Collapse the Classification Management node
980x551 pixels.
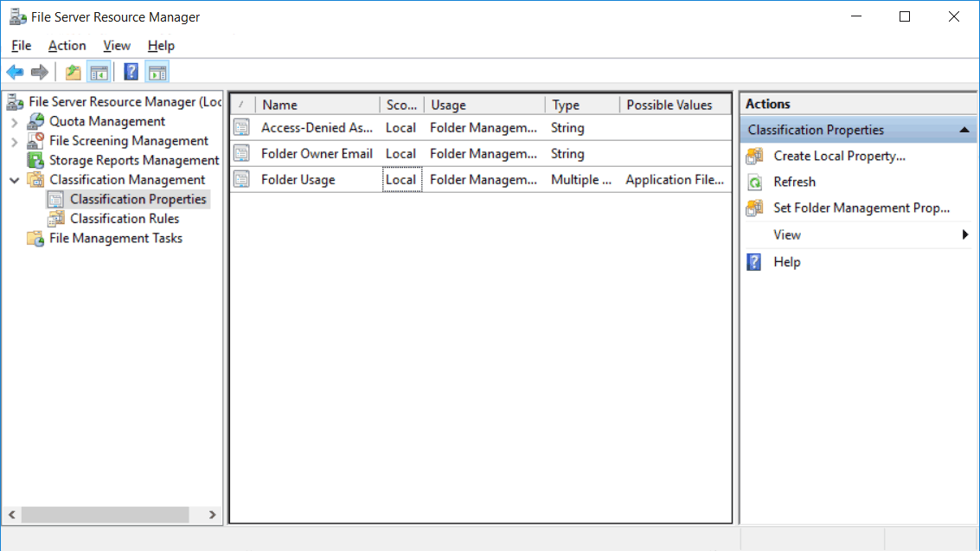click(x=15, y=181)
